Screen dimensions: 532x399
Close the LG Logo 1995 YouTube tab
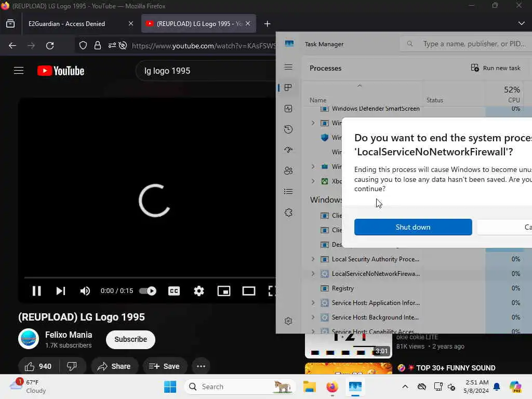248,24
